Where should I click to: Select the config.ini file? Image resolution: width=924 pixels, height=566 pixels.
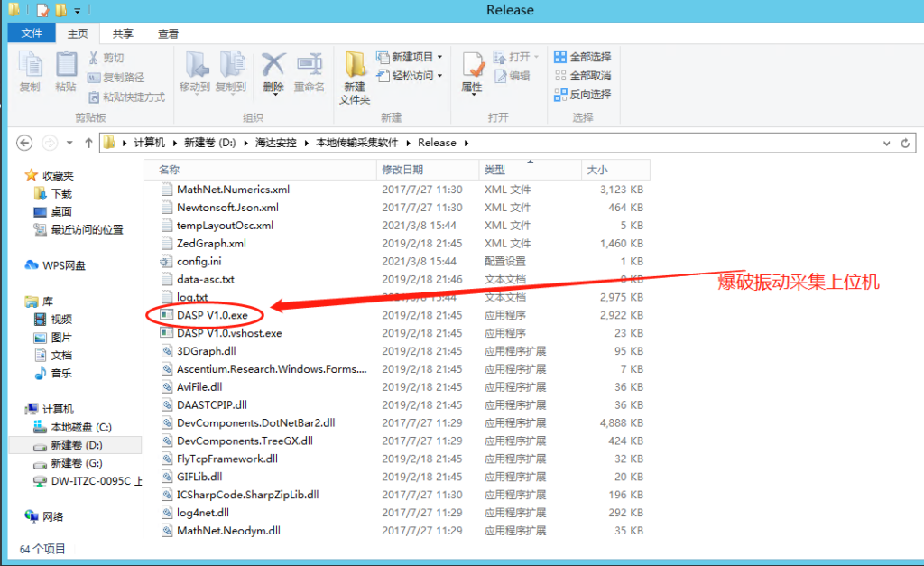click(x=199, y=261)
